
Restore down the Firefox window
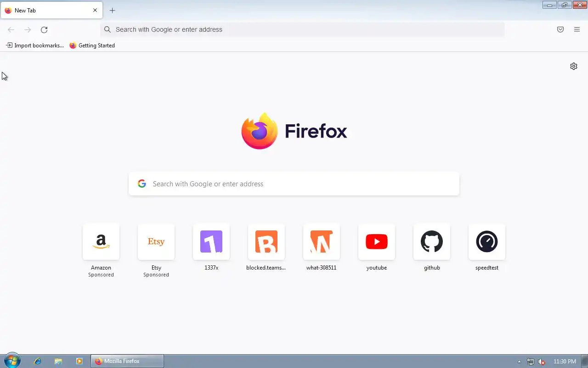coord(565,5)
